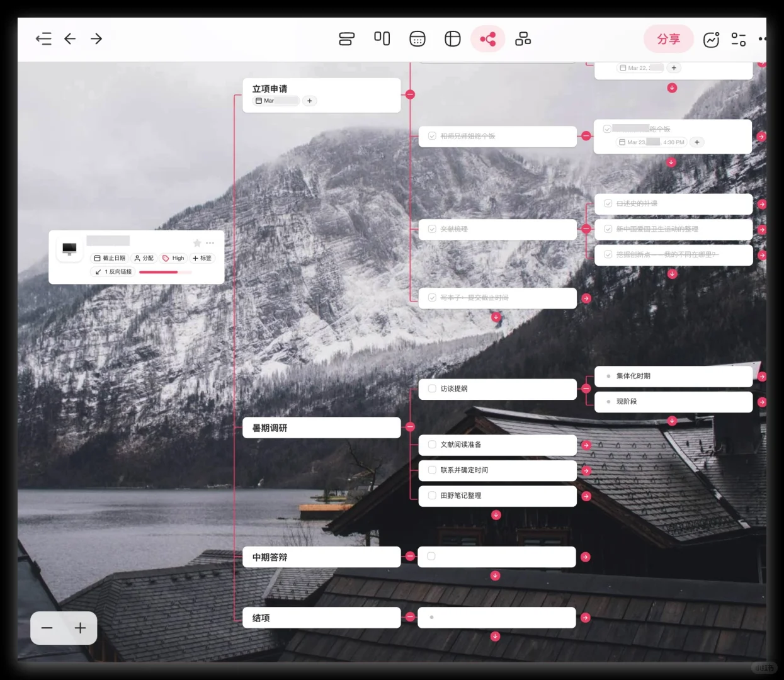The height and width of the screenshot is (680, 784).
Task: Zoom out with the minus button
Action: click(x=47, y=628)
